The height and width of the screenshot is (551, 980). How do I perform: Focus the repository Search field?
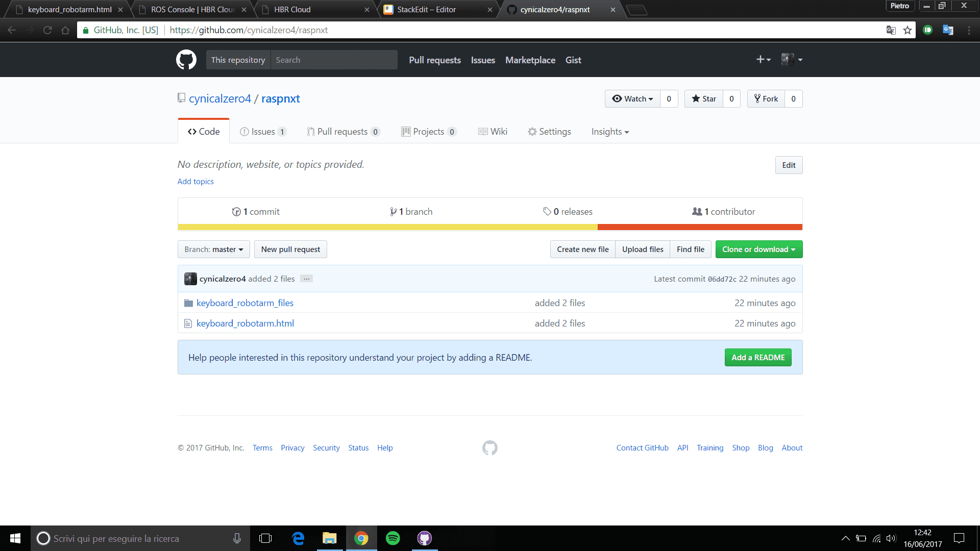[334, 60]
